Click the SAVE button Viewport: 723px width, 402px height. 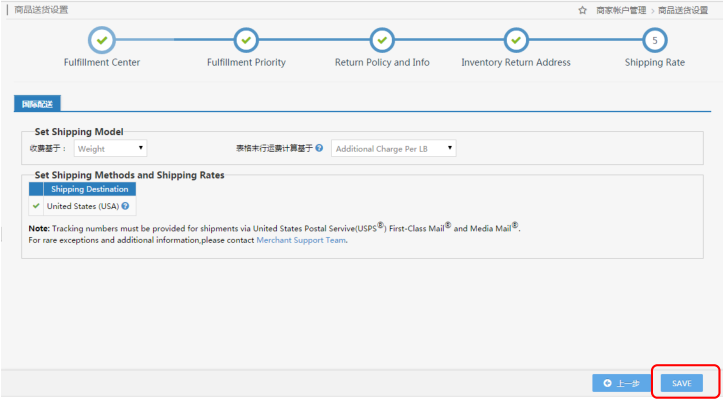[682, 383]
